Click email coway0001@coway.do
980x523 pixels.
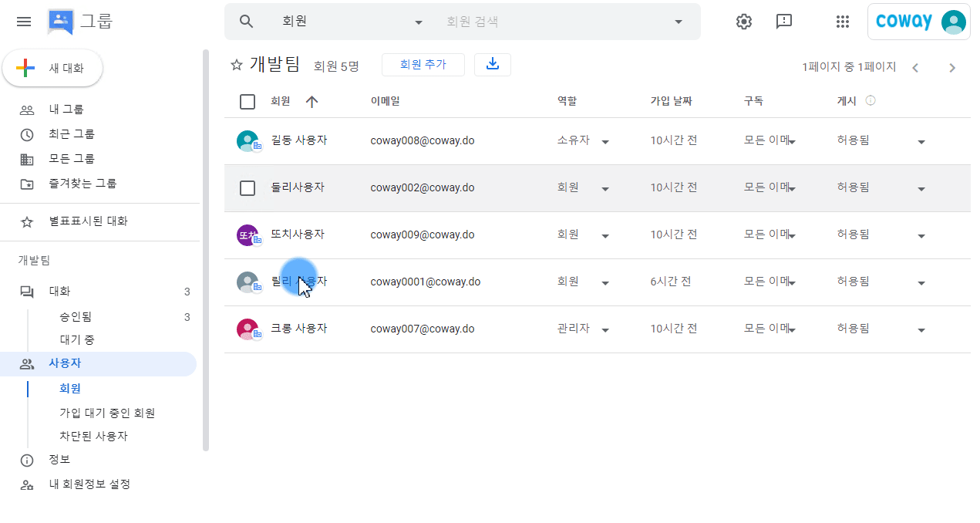(426, 282)
